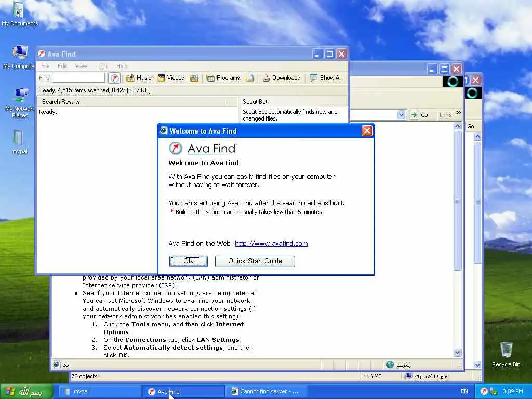532x399 pixels.
Task: Click the documents icon after Programs
Action: click(x=250, y=78)
